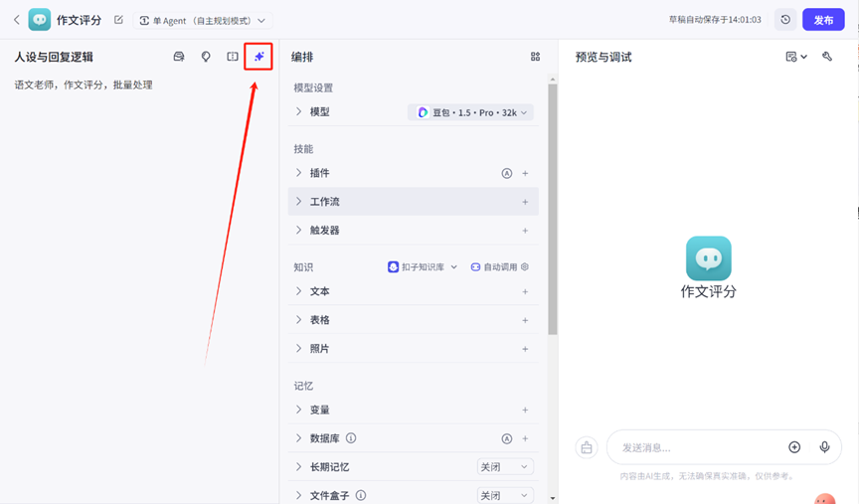Expand the 触发器 section

(x=298, y=230)
